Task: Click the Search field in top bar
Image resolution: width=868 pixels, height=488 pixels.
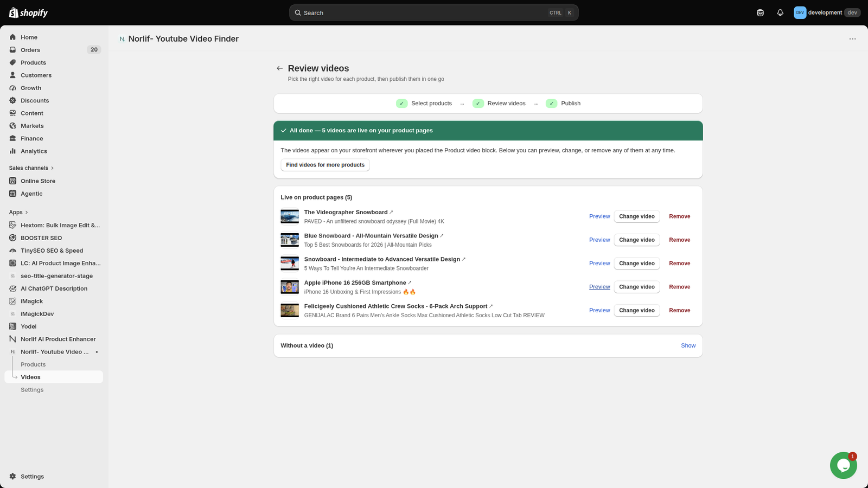Action: (433, 12)
